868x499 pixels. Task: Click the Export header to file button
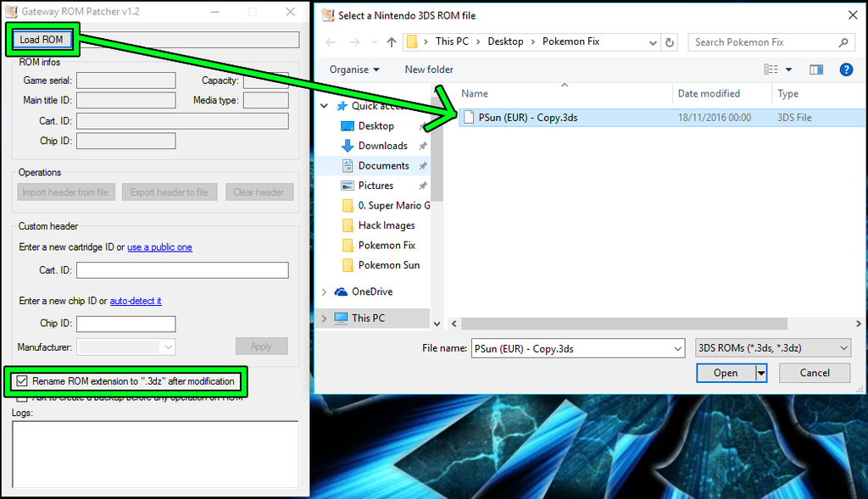coord(170,192)
